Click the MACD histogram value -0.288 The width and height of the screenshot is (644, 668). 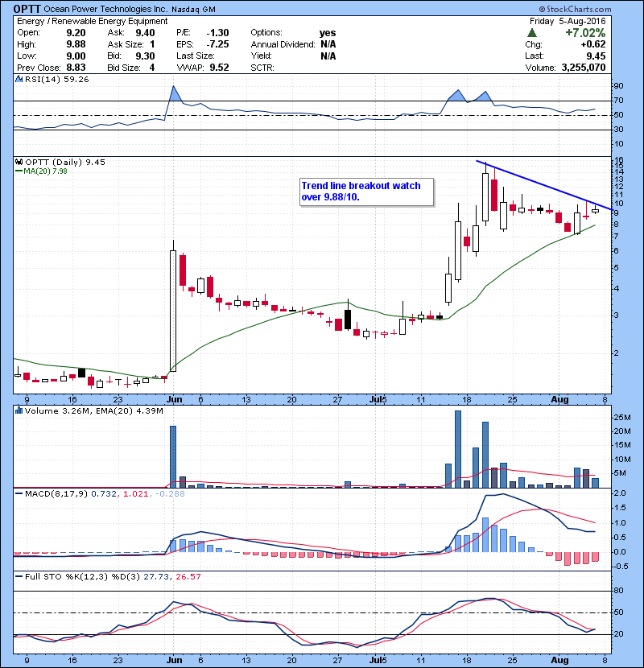tap(170, 494)
